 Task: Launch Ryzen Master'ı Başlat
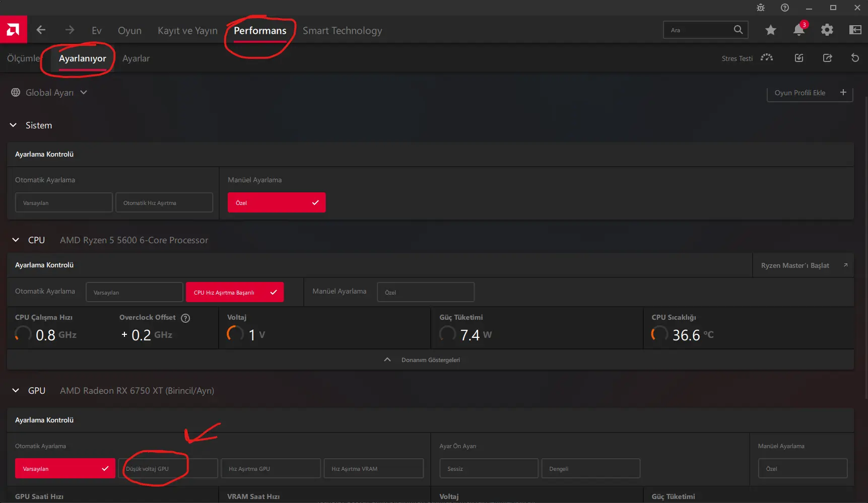tap(804, 265)
